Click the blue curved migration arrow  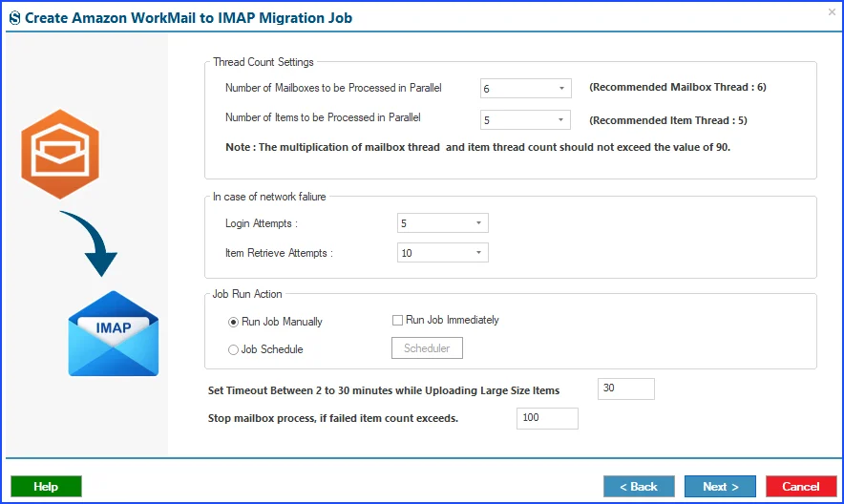pyautogui.click(x=91, y=243)
